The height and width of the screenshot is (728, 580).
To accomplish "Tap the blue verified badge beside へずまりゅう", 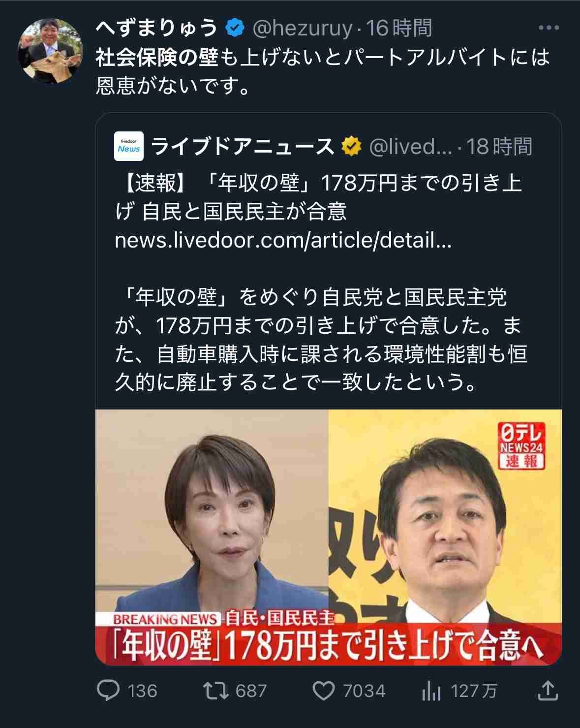I will pyautogui.click(x=235, y=28).
